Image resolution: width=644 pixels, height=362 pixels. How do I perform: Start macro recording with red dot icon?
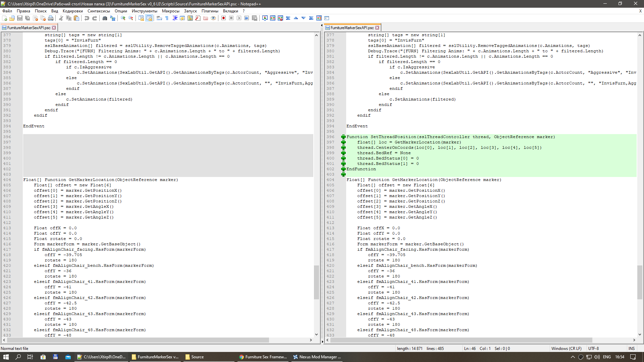point(224,18)
